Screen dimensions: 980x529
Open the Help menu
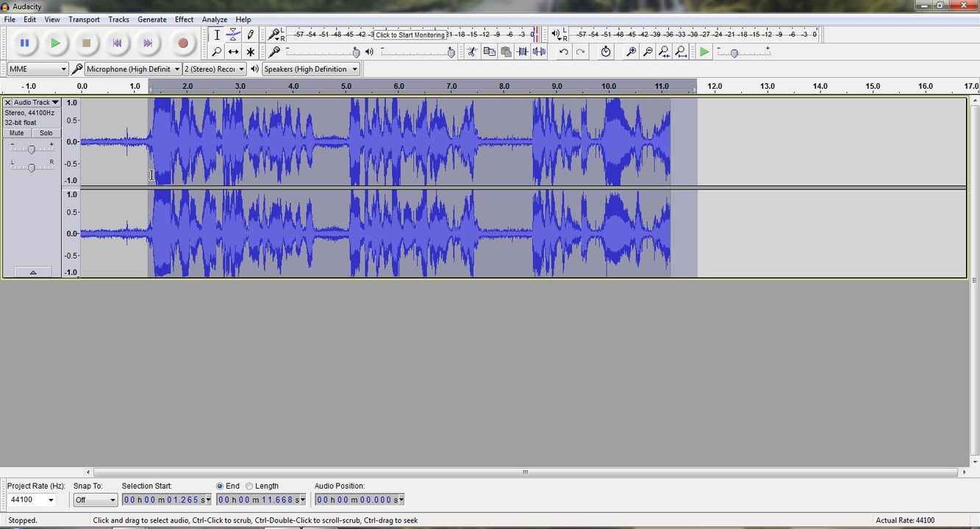tap(243, 19)
